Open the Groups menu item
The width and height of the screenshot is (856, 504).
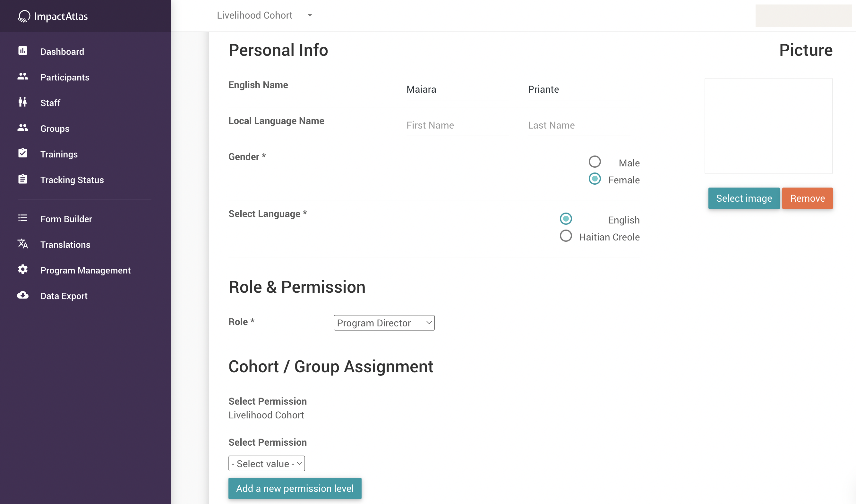pyautogui.click(x=55, y=129)
